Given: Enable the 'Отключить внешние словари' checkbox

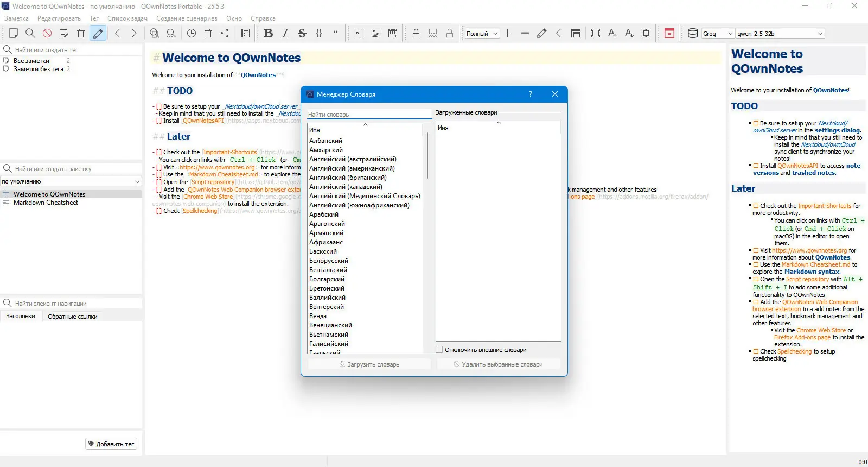Looking at the screenshot, I should point(439,350).
